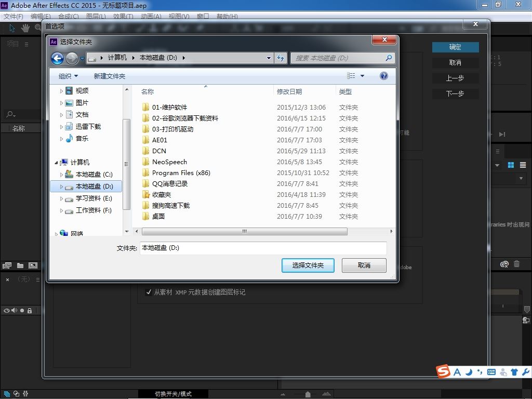532x399 pixels.
Task: Select the 02-谷歌浏览器下载资料 folder
Action: [x=185, y=118]
